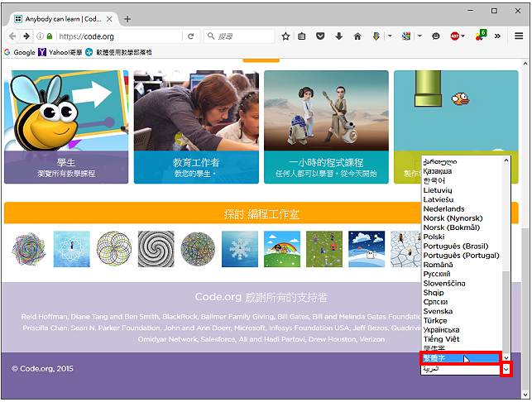Choose Türkçe from the list

tap(462, 321)
